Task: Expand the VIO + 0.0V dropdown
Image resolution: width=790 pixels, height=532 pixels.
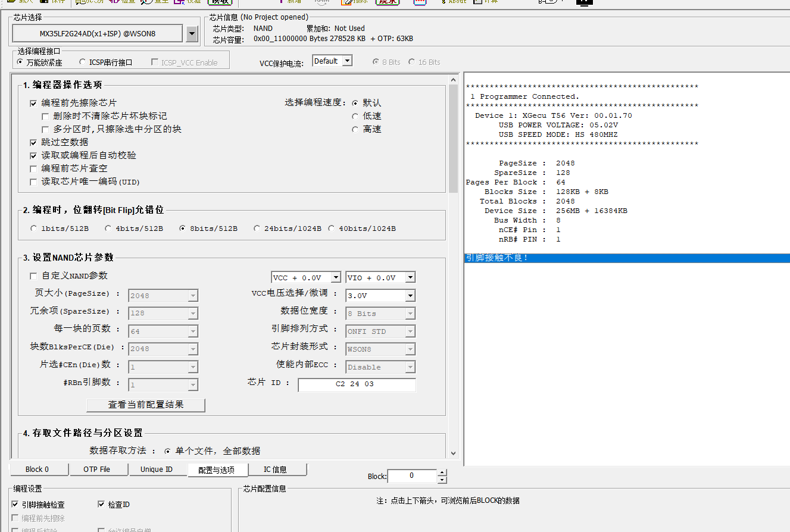Action: 410,277
